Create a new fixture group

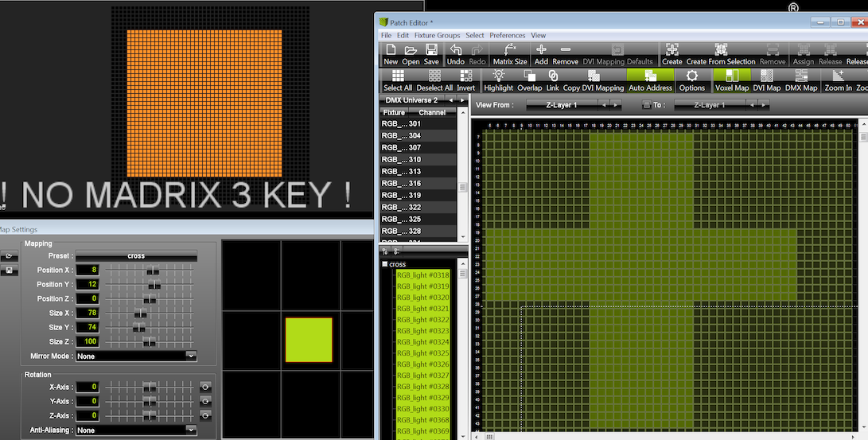tap(672, 50)
